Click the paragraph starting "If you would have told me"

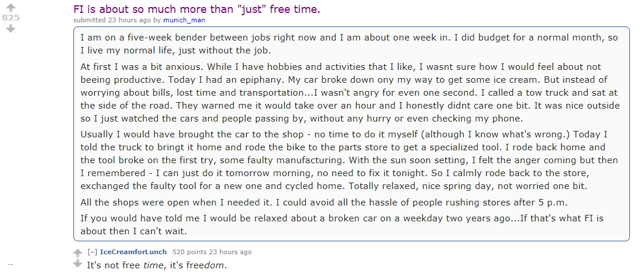point(342,223)
